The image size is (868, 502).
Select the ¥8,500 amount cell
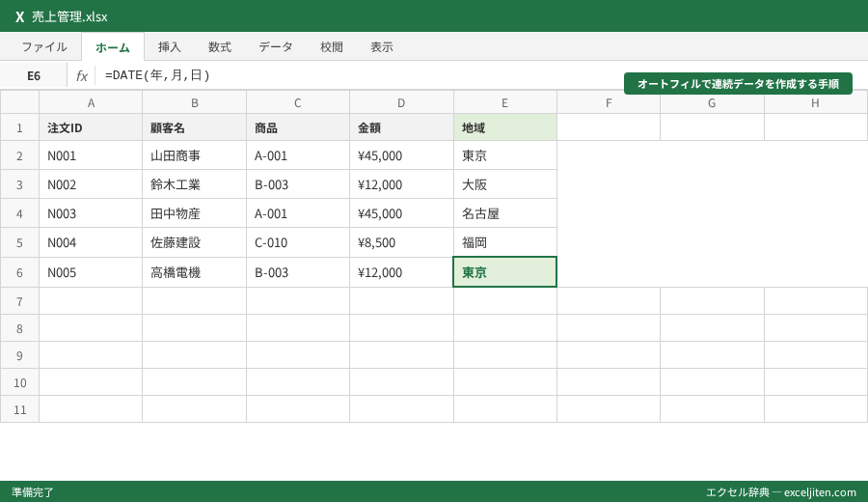tap(401, 242)
